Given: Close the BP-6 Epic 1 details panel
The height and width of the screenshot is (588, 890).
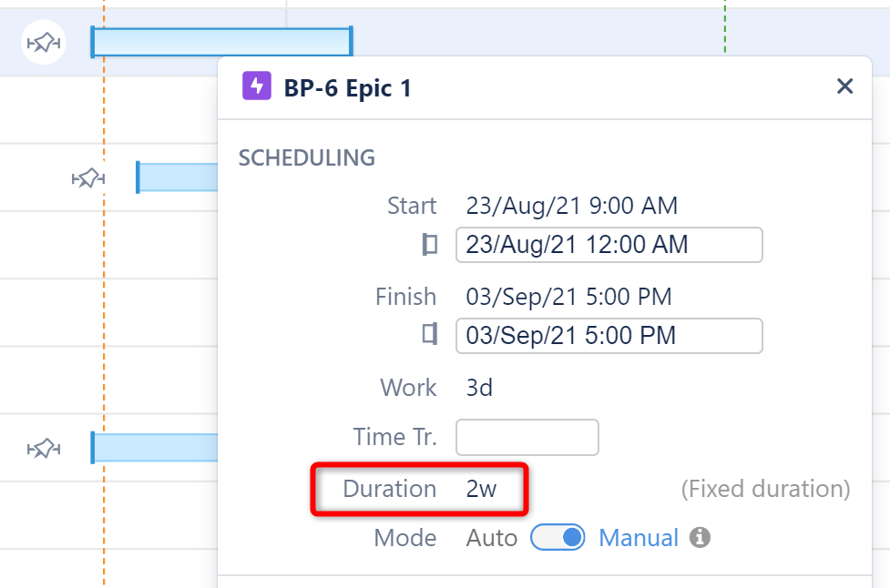Looking at the screenshot, I should 844,86.
